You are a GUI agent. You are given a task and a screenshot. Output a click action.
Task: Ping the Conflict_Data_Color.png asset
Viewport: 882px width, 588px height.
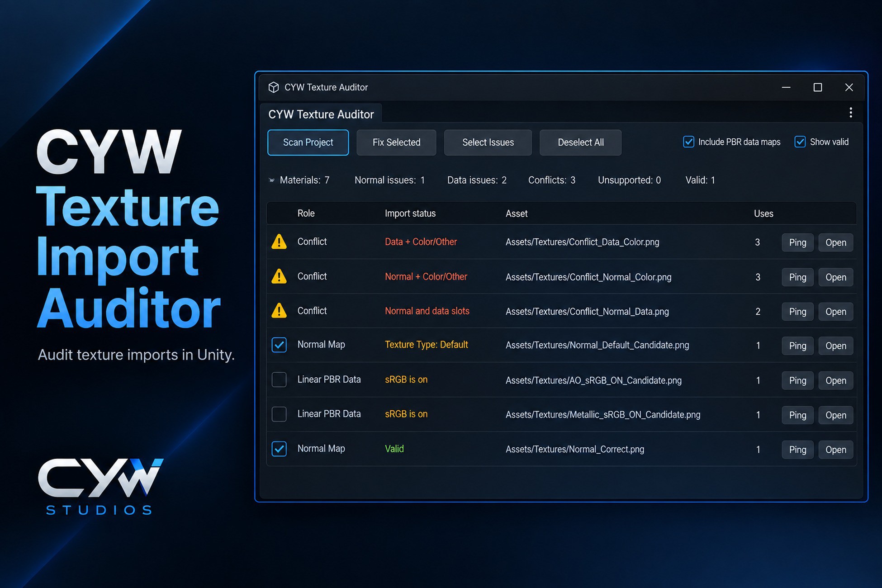(797, 242)
